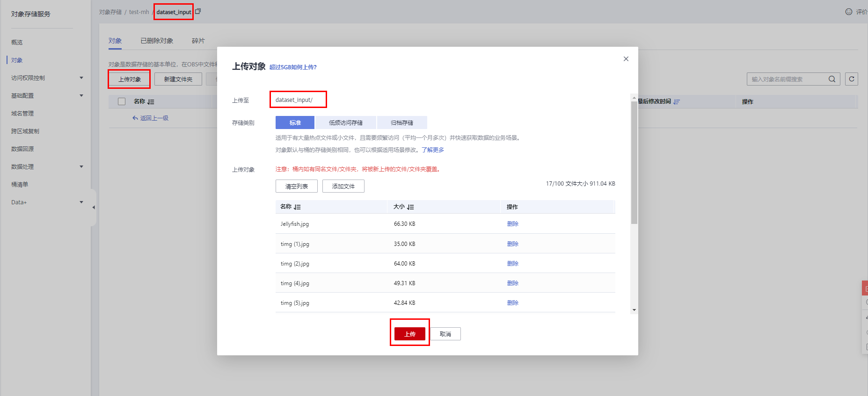868x396 pixels.
Task: Switch to the 对象 tab
Action: [115, 41]
